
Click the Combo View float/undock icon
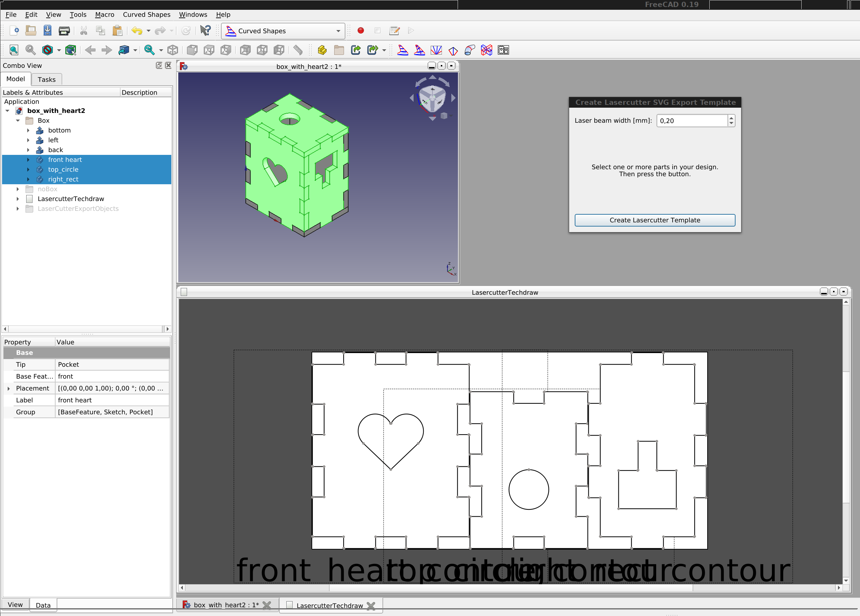[x=159, y=66]
